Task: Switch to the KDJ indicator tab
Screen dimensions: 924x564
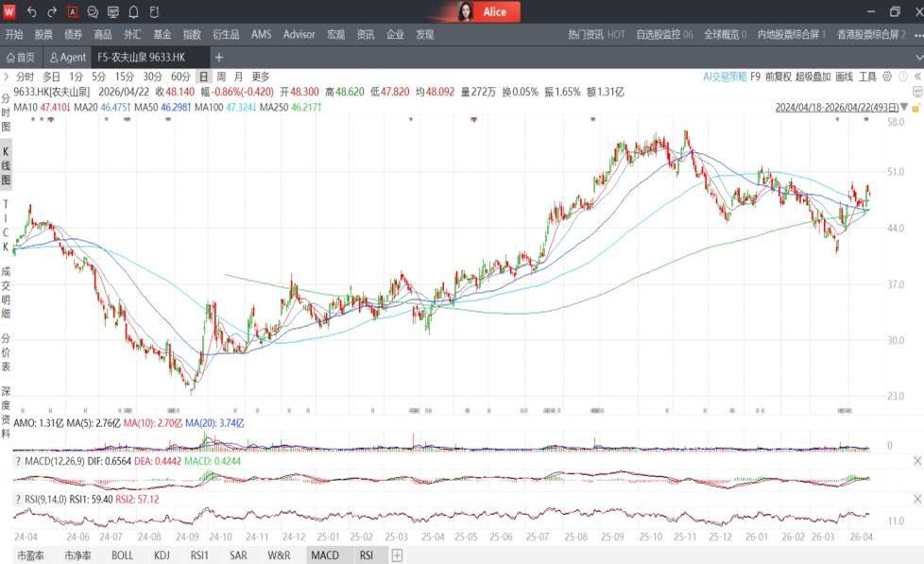Action: coord(163,555)
